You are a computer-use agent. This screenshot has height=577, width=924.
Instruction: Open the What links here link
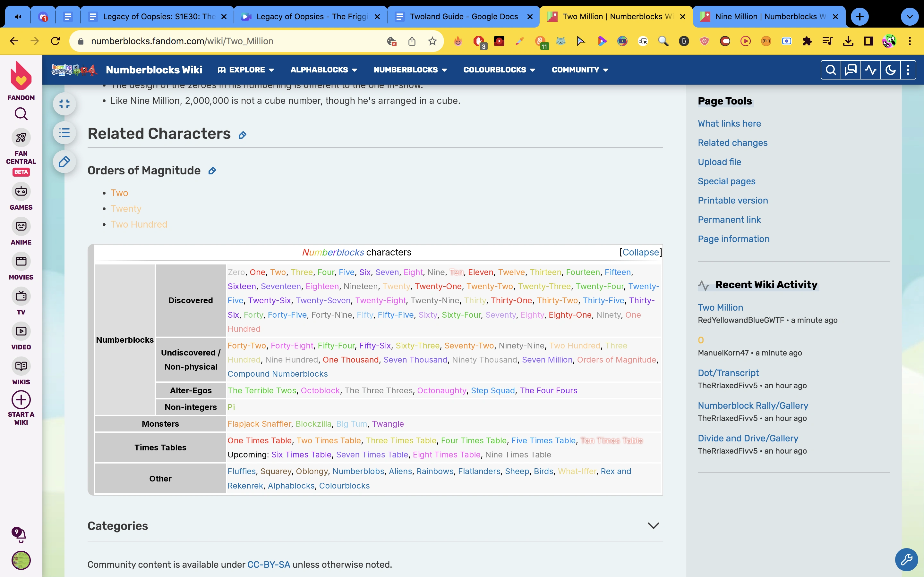(729, 124)
